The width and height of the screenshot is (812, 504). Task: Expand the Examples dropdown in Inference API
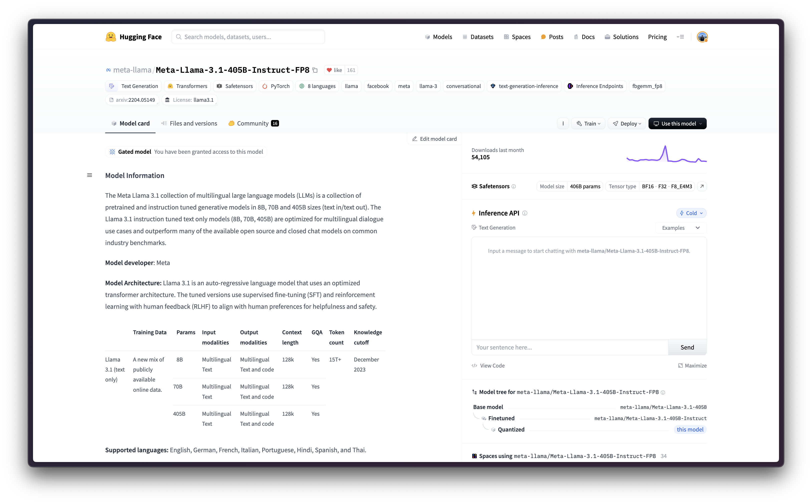point(681,227)
